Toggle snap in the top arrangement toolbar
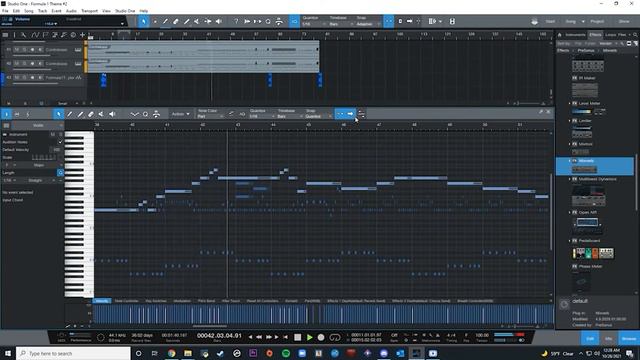Viewport: 640px width, 360px height. 389,21
